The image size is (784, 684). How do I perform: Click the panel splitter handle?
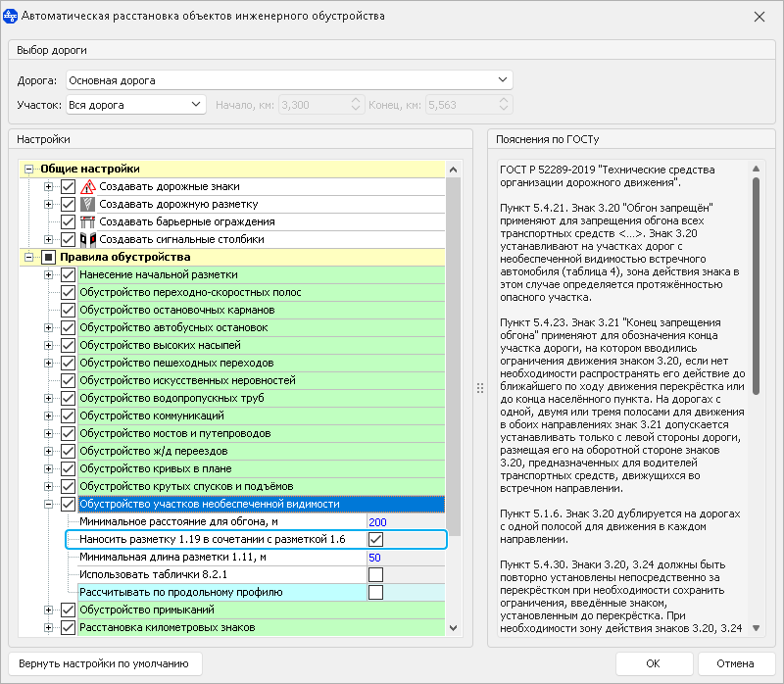[x=480, y=388]
